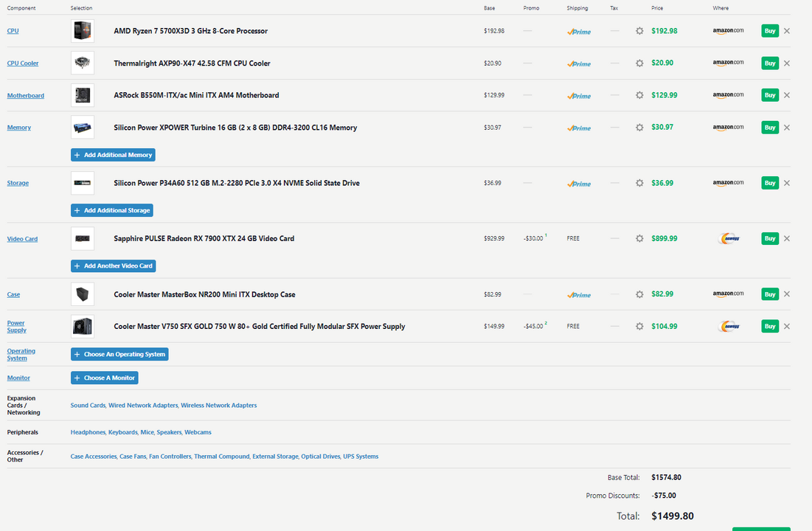Remove the Ryzen 7 5700X3D from the list
Image resolution: width=812 pixels, height=531 pixels.
[x=786, y=31]
